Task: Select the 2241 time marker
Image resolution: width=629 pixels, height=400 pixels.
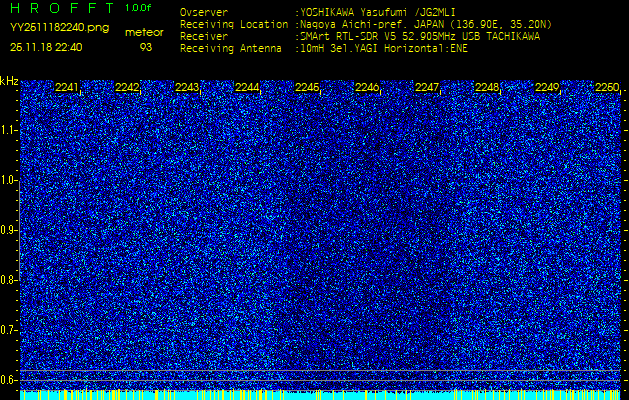Action: tap(67, 87)
